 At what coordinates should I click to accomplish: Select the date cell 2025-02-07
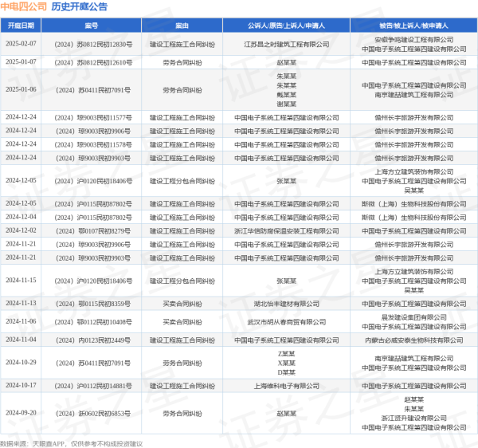(x=21, y=44)
